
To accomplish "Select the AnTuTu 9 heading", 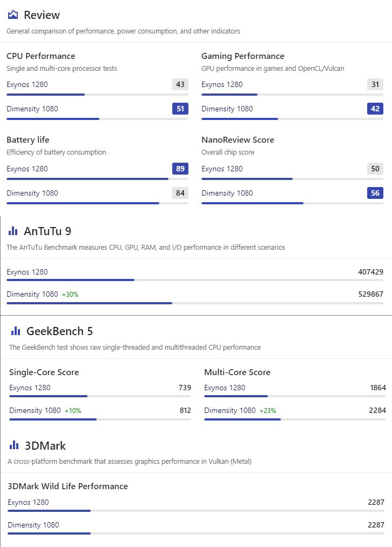I will pos(48,231).
